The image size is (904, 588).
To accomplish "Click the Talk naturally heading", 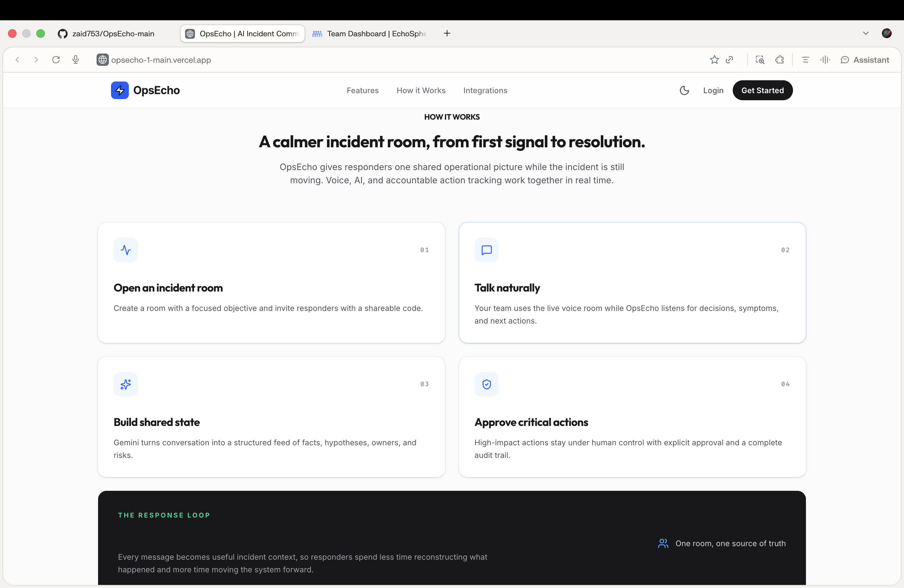I will 507,288.
